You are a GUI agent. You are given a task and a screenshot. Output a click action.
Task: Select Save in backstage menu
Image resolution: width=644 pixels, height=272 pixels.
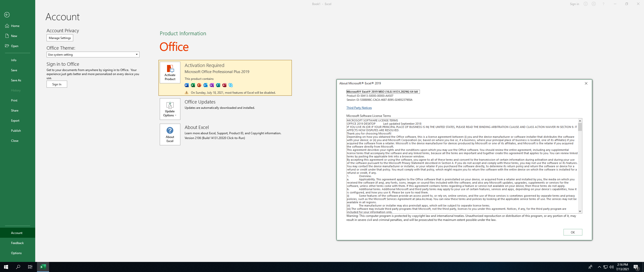[18, 70]
